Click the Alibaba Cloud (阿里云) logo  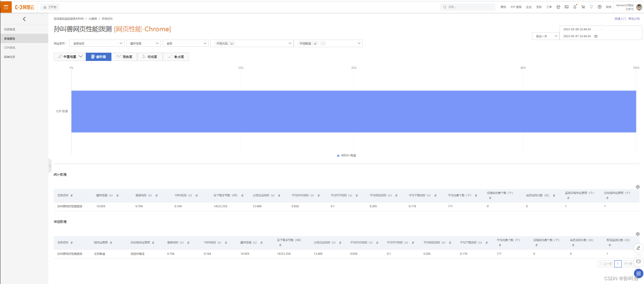(x=24, y=7)
